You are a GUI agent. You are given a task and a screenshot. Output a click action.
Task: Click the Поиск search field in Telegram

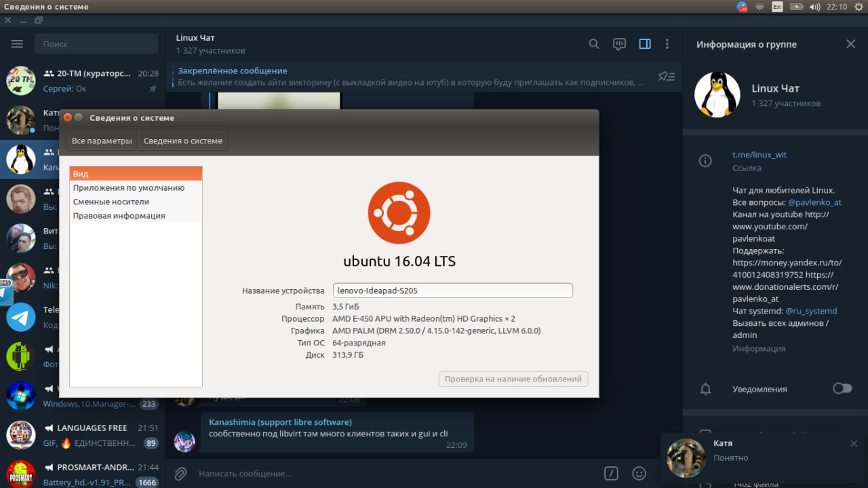[x=96, y=44]
